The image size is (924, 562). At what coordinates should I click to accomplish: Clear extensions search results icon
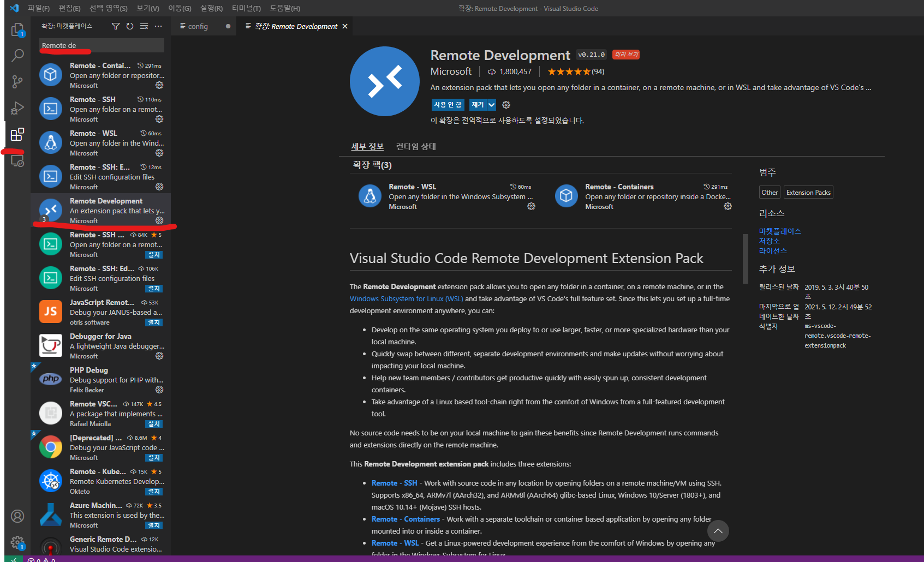(144, 26)
